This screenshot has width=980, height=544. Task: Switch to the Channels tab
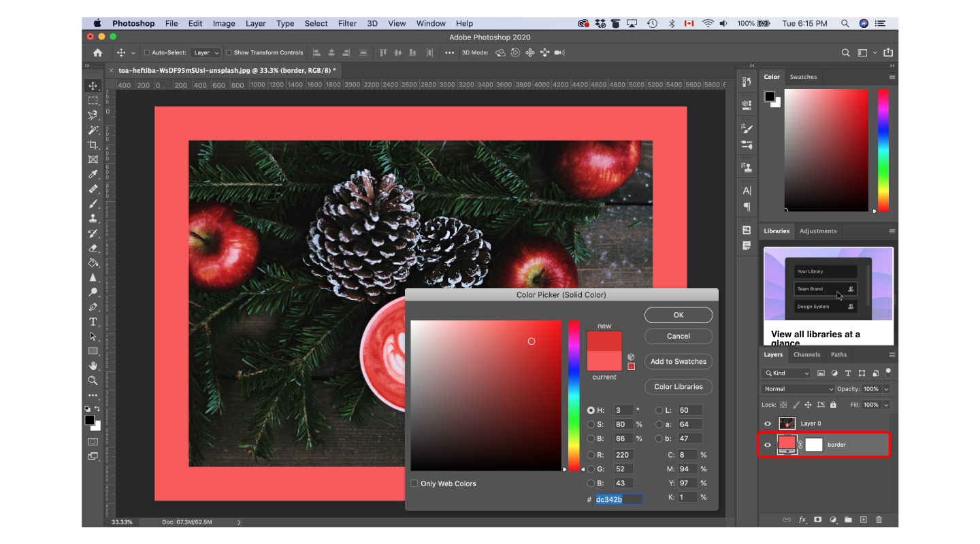pyautogui.click(x=806, y=354)
